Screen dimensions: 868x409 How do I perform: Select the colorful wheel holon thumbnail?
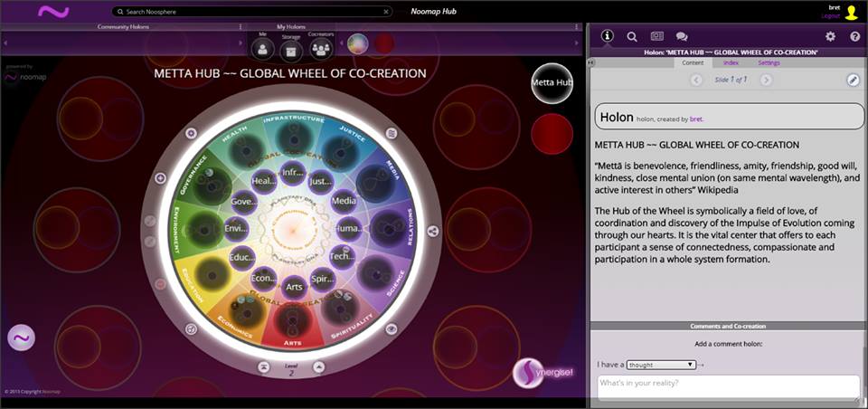coord(358,43)
